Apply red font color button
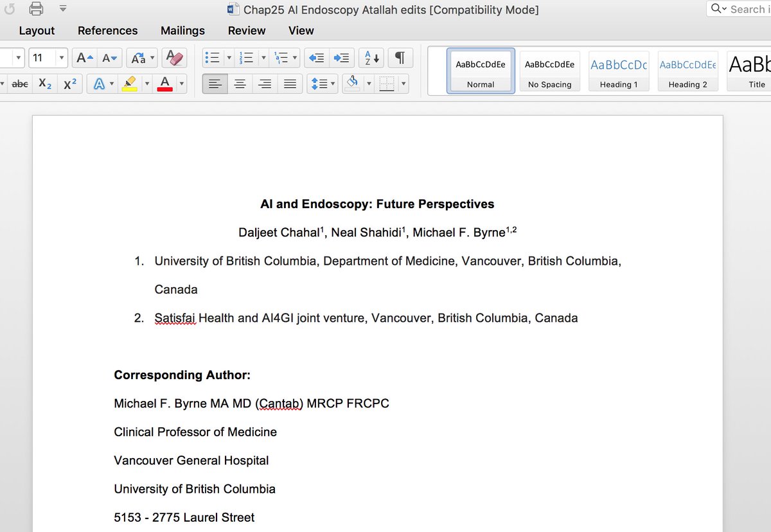The width and height of the screenshot is (771, 532). click(164, 84)
